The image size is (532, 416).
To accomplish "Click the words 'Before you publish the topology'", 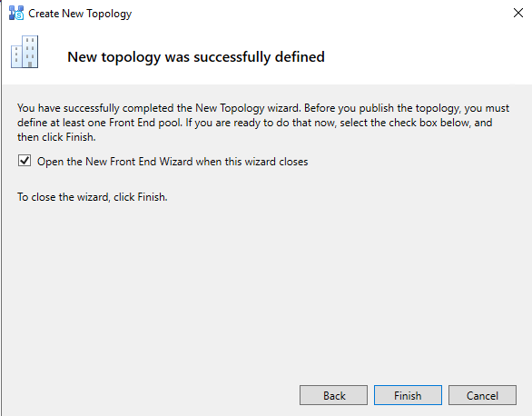I will point(382,108).
